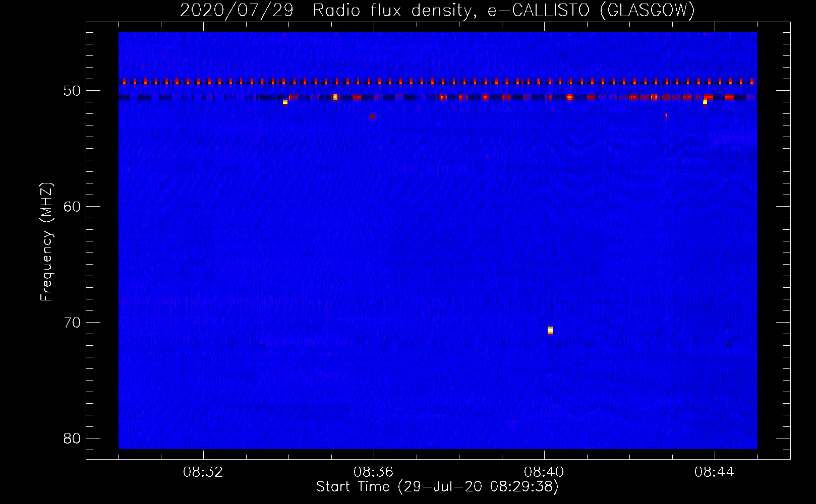
Task: Click the time tick label "08:36"
Action: pos(374,472)
